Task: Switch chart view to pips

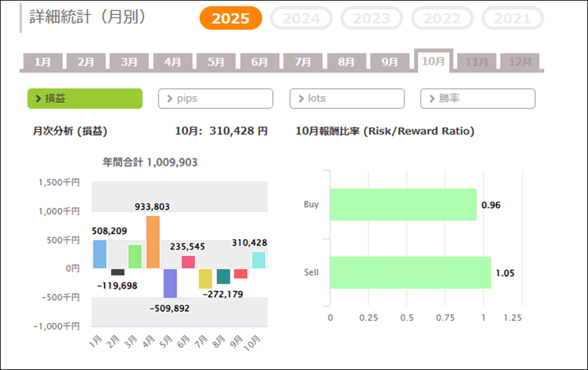Action: (215, 99)
